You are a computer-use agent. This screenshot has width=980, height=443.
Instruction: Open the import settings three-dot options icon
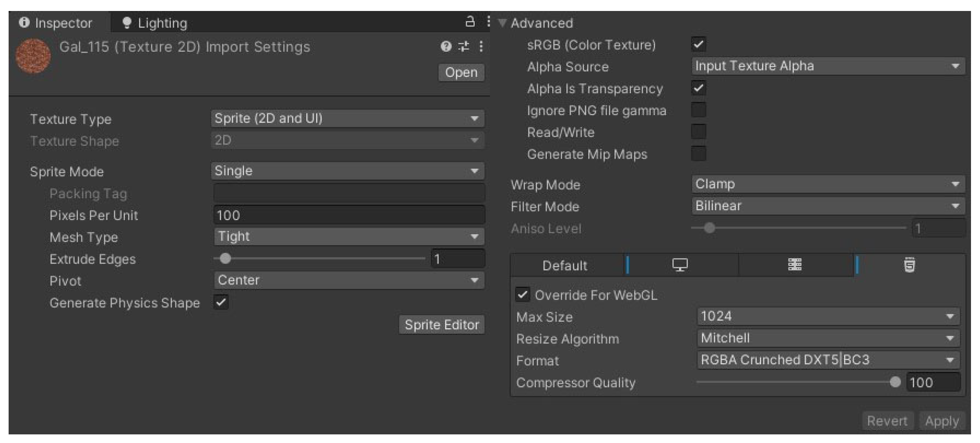(x=481, y=47)
